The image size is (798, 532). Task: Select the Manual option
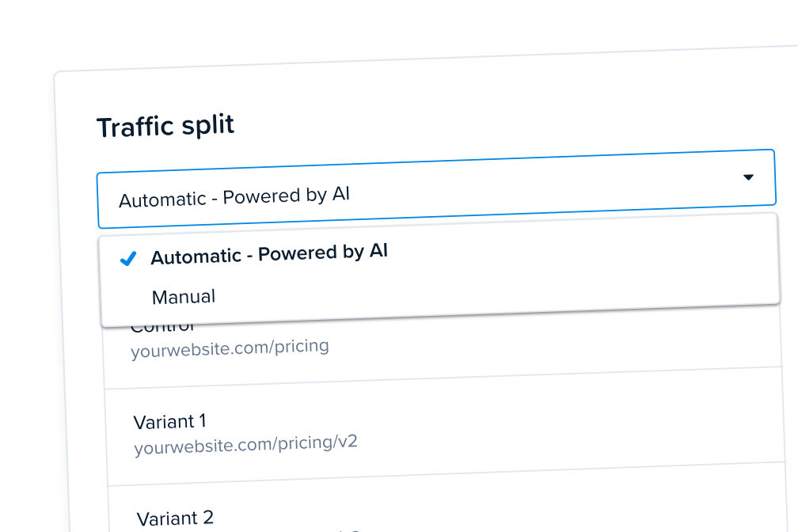184,297
